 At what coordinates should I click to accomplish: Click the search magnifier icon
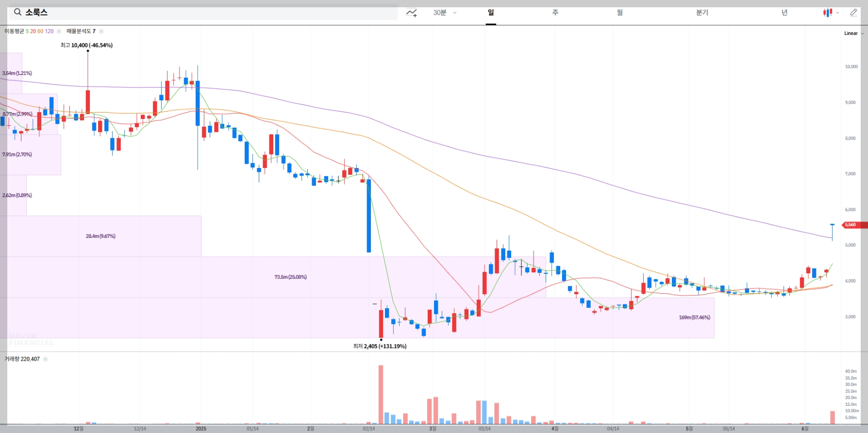[x=17, y=12]
